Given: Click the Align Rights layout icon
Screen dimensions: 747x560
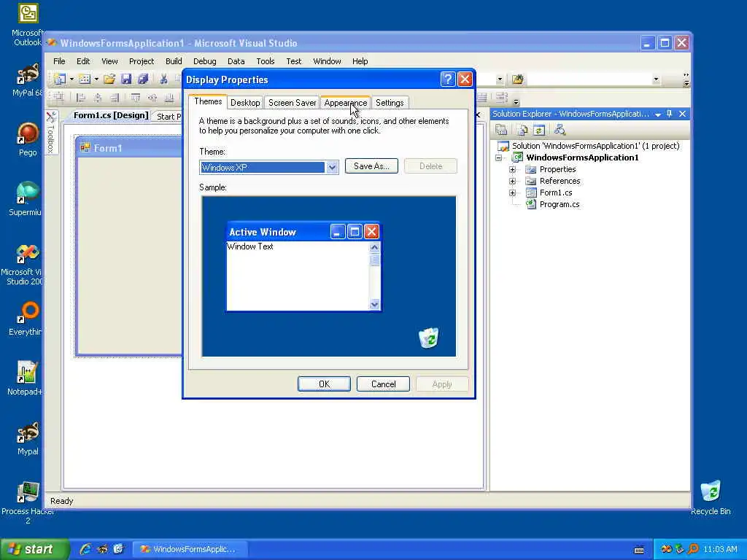Looking at the screenshot, I should pyautogui.click(x=115, y=98).
